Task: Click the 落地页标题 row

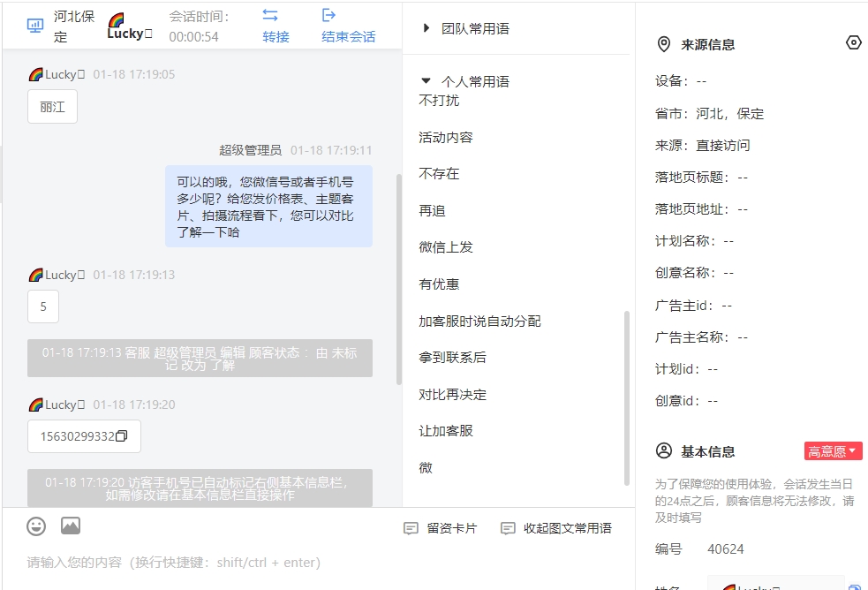Action: pos(701,178)
